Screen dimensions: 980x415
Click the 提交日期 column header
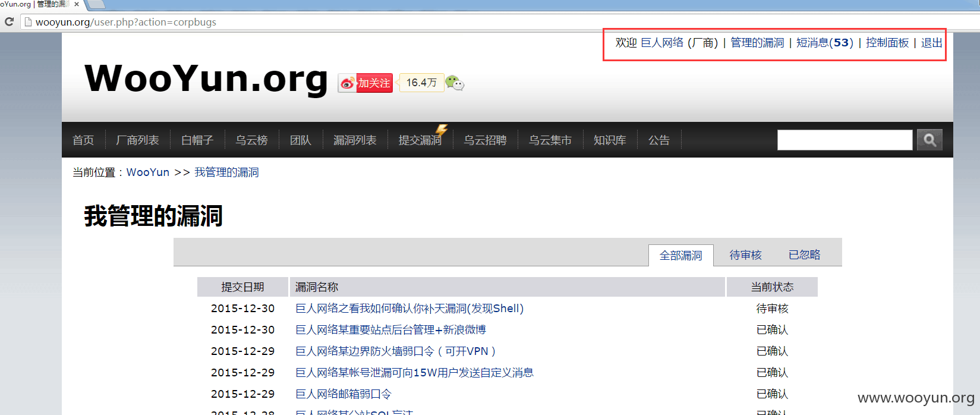pos(242,287)
